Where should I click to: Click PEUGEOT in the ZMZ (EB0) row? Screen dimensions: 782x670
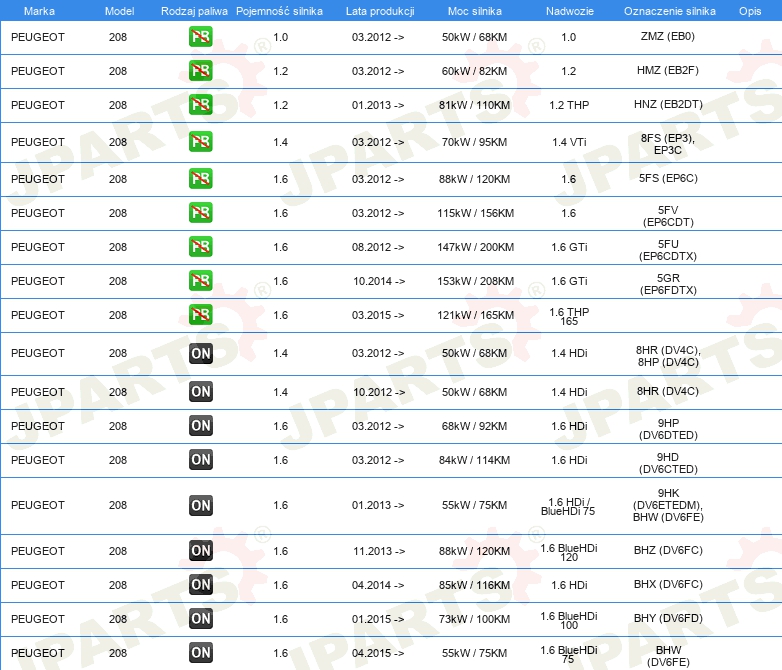point(38,37)
